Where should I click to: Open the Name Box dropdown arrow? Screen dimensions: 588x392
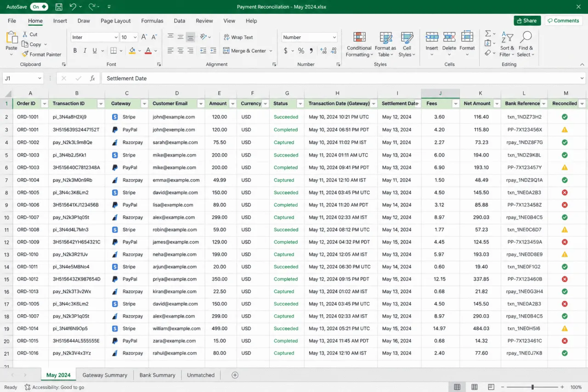click(40, 78)
